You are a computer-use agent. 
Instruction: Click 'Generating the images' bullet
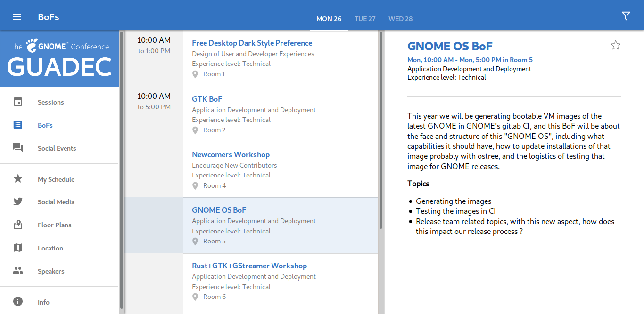454,201
